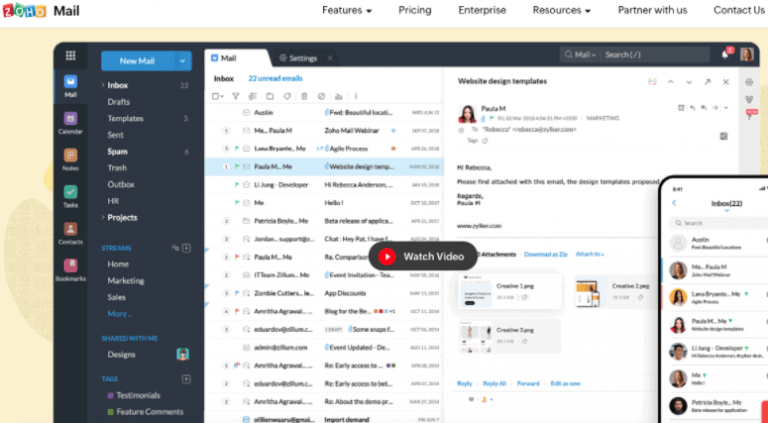Open the Resources dropdown menu
768x423 pixels.
click(x=562, y=10)
